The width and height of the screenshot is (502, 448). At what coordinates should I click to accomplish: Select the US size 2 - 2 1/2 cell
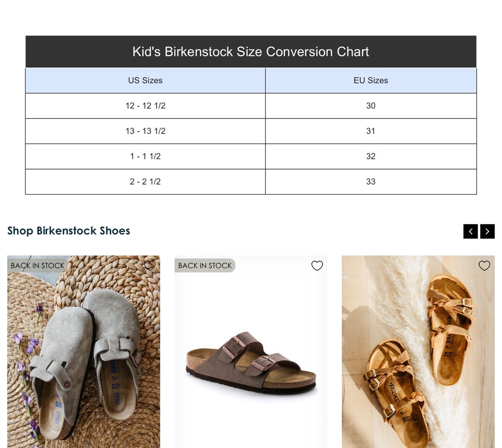tap(145, 182)
